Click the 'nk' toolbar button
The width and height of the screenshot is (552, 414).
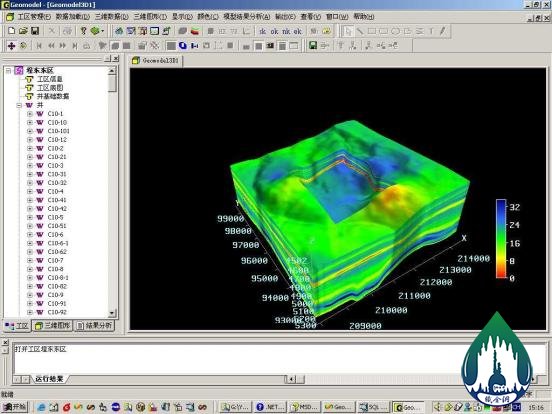(286, 31)
